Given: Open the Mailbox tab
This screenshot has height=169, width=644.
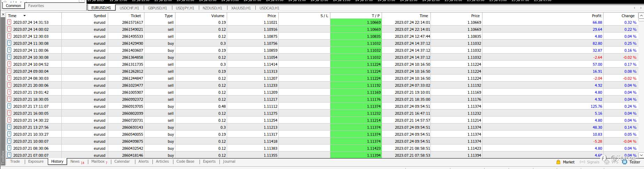Looking at the screenshot, I should point(99,162).
